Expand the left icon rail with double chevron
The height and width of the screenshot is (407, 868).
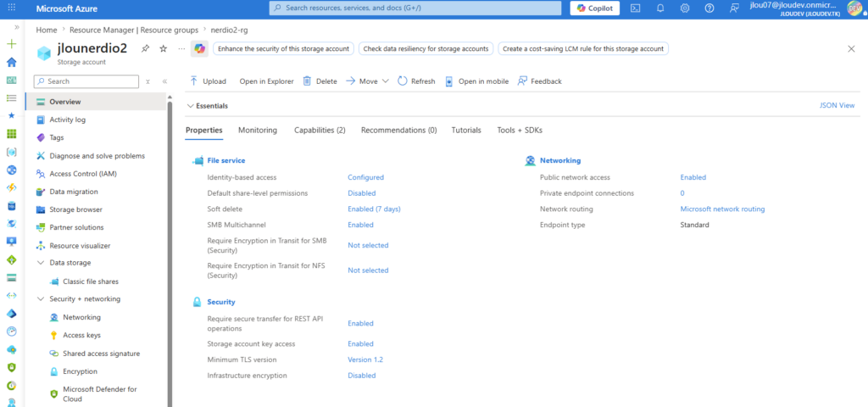click(17, 26)
